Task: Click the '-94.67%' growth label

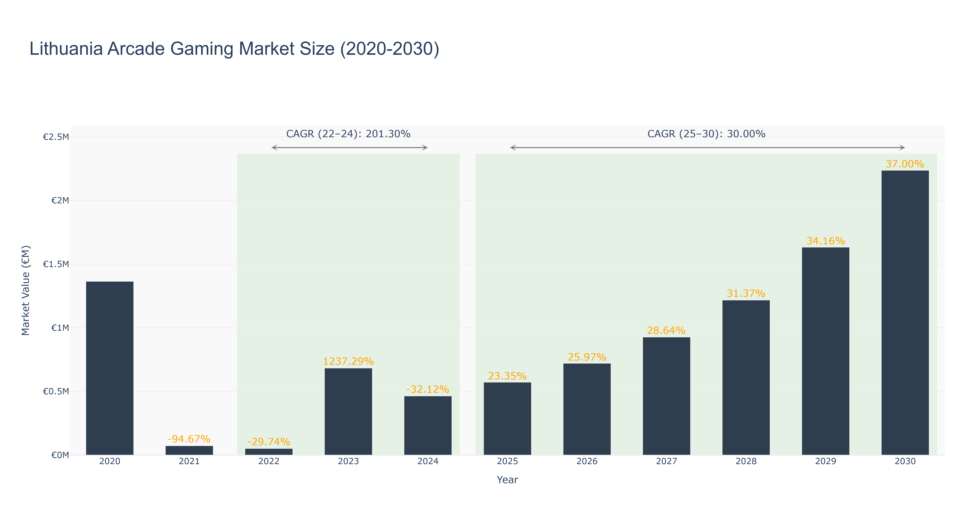Action: coord(189,439)
